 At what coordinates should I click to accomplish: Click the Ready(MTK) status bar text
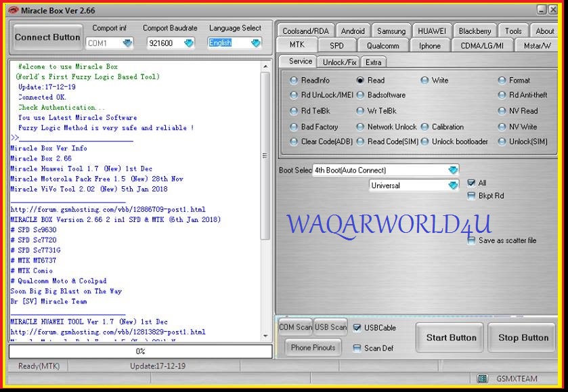pyautogui.click(x=39, y=366)
